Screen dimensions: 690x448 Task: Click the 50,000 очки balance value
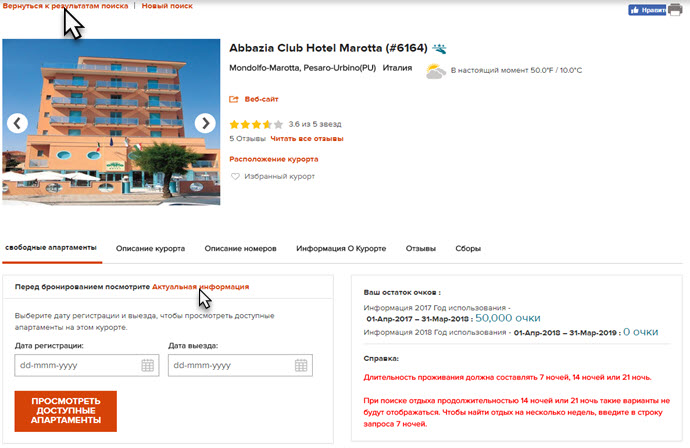coord(508,318)
